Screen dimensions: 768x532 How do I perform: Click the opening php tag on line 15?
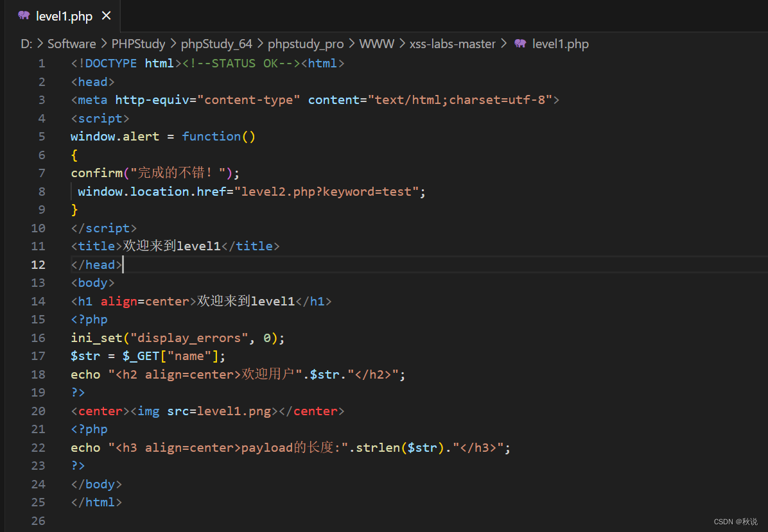pos(89,320)
